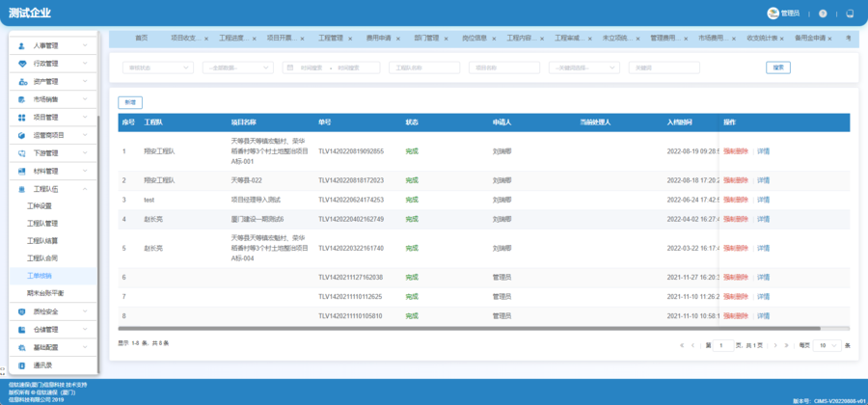Expand the 下游管理 menu chevron
Screen dimensions: 868x405
85,152
